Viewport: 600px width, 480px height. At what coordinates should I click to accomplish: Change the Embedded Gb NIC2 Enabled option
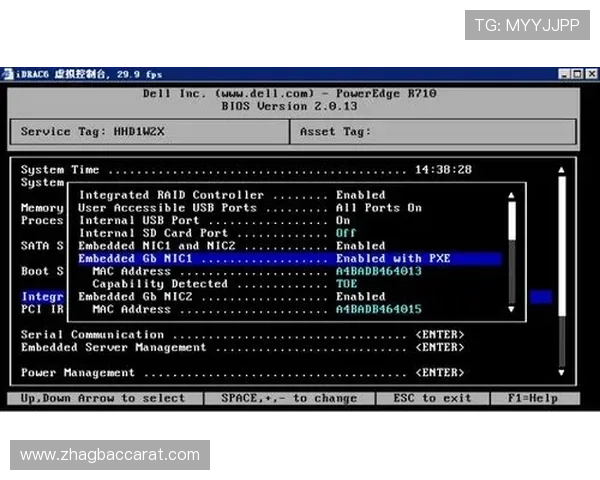[x=360, y=296]
